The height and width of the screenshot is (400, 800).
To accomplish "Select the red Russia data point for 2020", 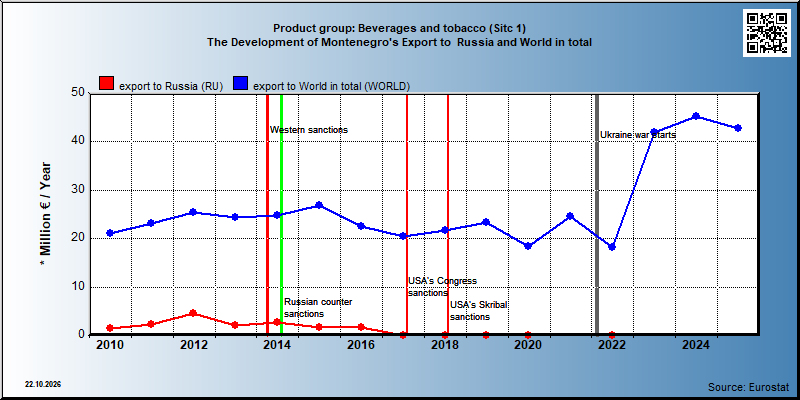I will [528, 335].
